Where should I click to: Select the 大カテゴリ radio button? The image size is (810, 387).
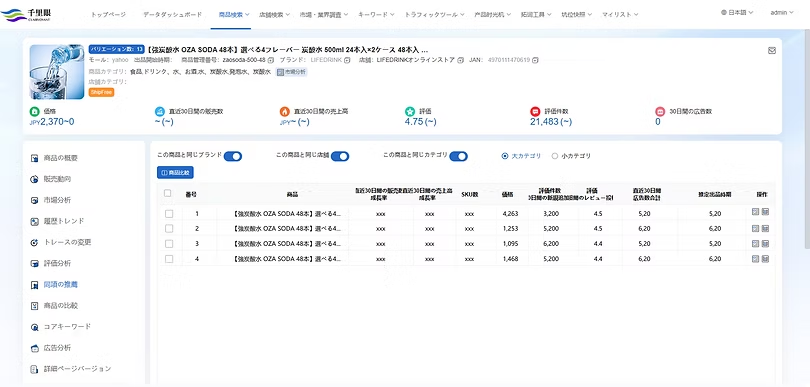[x=505, y=156]
